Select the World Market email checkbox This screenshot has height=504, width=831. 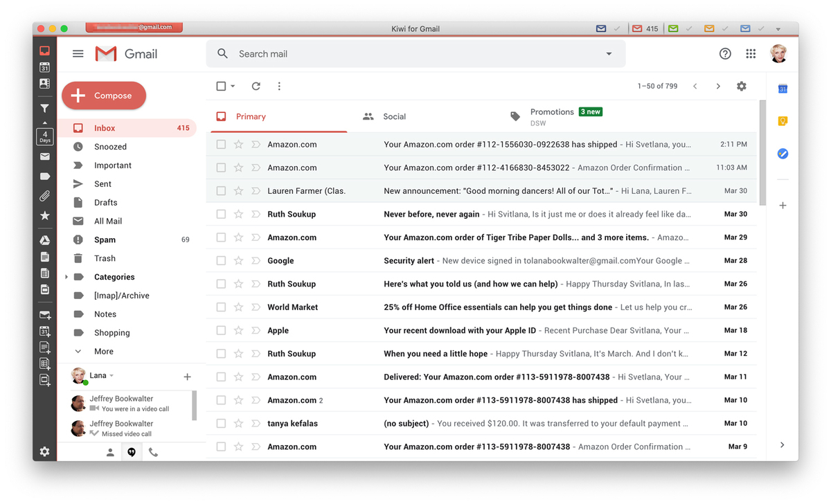[221, 307]
